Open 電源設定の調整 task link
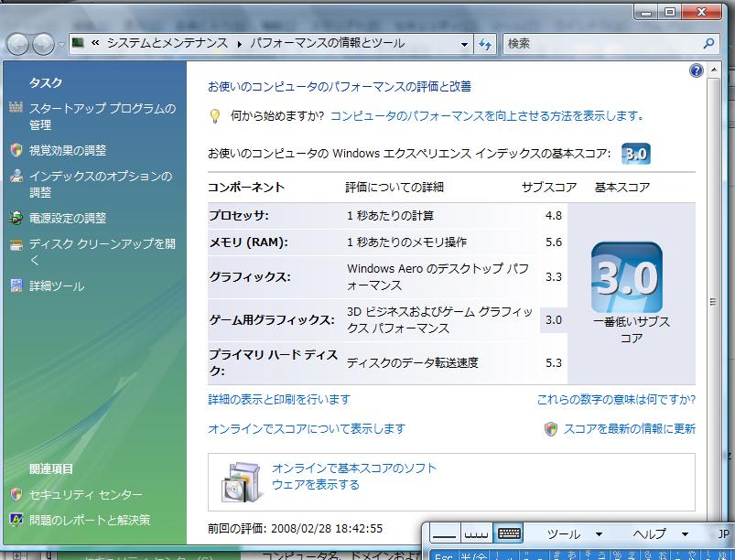 pyautogui.click(x=68, y=219)
